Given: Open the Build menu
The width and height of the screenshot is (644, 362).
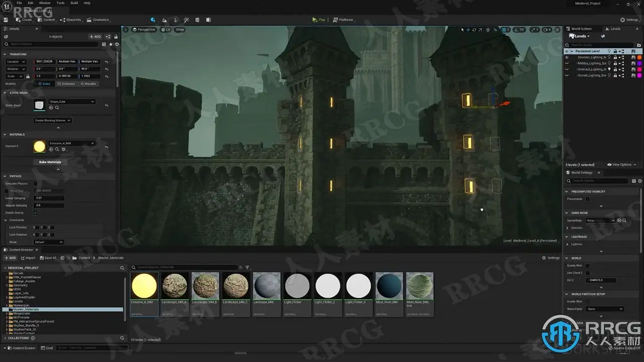Looking at the screenshot, I should (74, 3).
